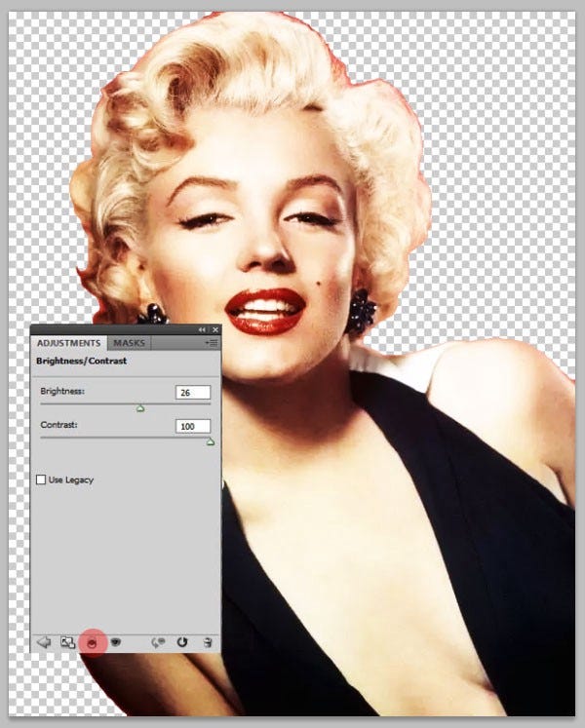Toggle adjustment layer visibility eye

pyautogui.click(x=116, y=642)
